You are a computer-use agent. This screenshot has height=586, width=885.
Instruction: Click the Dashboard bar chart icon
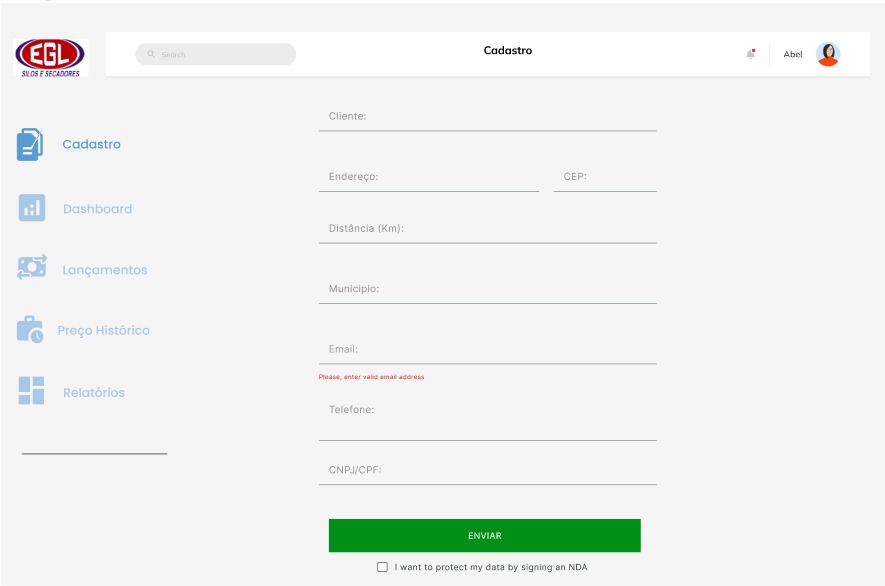(31, 208)
